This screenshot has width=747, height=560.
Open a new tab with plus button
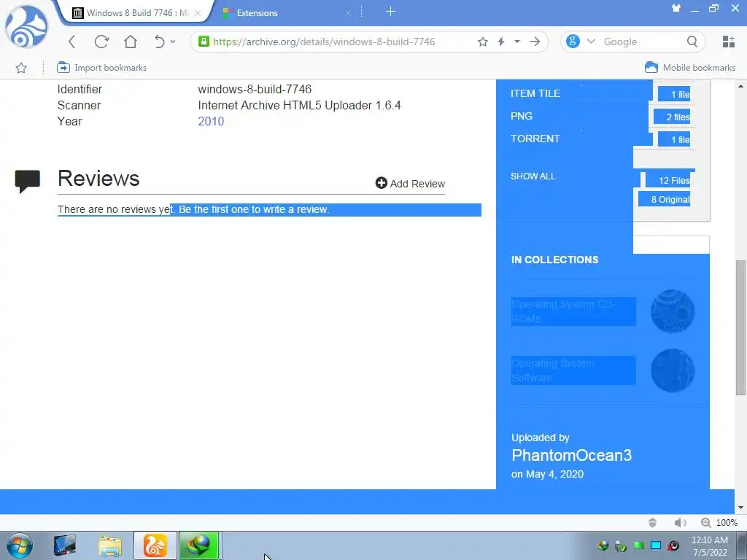tap(391, 12)
